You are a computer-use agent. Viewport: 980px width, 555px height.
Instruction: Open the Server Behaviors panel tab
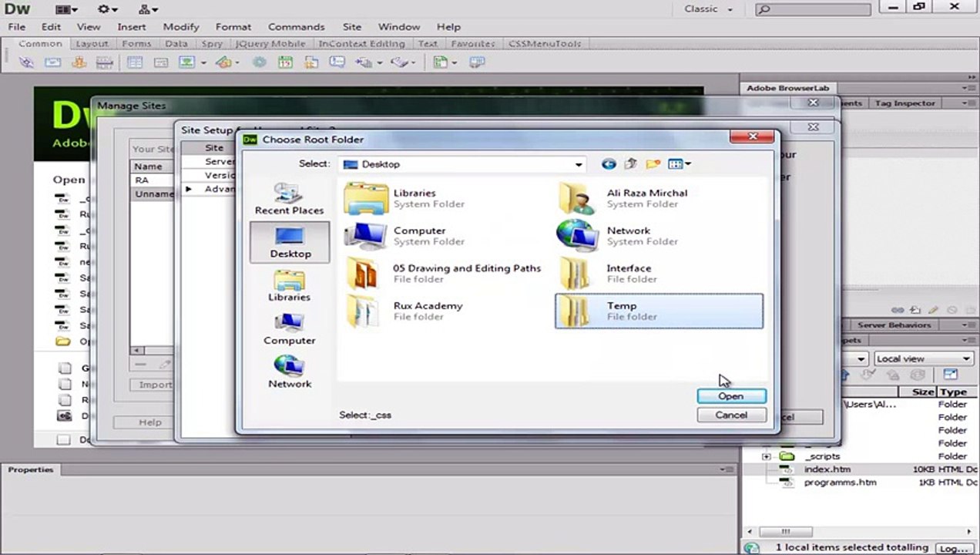[894, 325]
